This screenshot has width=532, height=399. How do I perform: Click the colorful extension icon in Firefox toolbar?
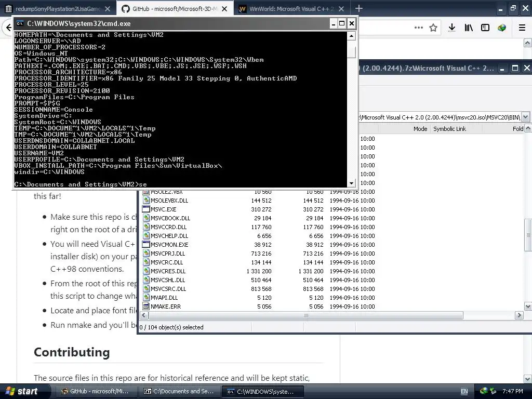pyautogui.click(x=502, y=28)
